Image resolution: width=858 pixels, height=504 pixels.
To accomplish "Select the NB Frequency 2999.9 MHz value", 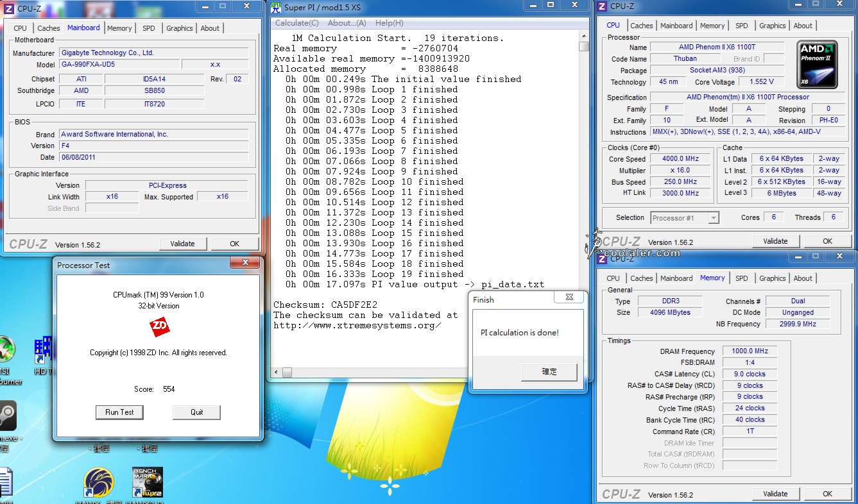I will click(x=798, y=324).
